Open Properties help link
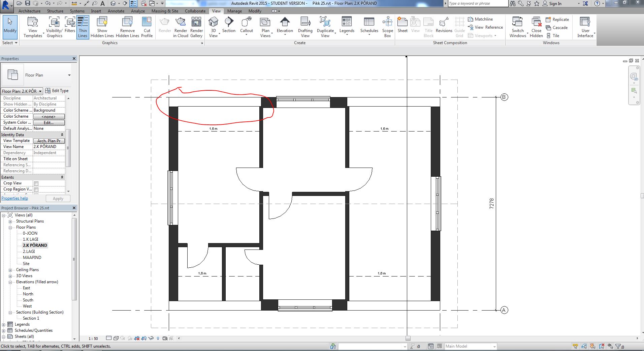The image size is (644, 351). tap(14, 198)
